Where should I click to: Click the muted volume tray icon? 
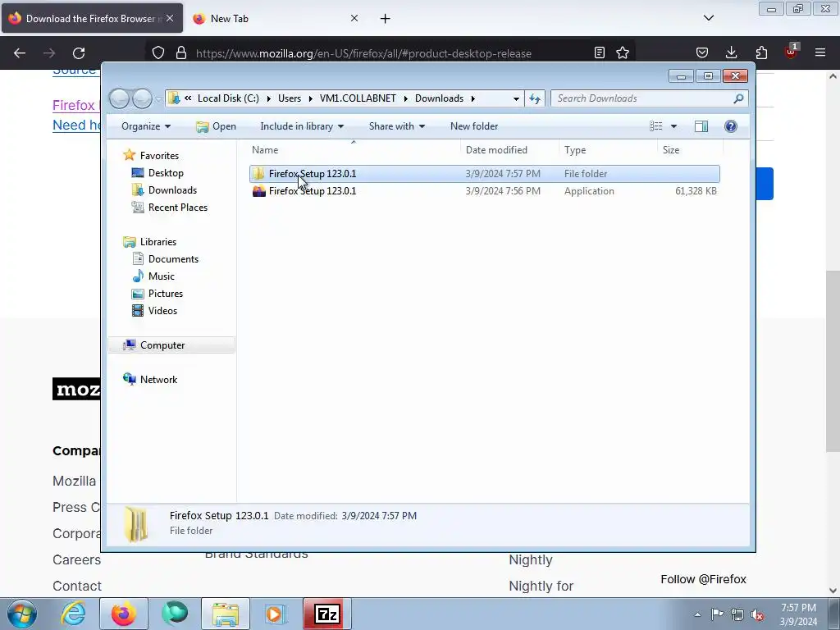point(757,614)
